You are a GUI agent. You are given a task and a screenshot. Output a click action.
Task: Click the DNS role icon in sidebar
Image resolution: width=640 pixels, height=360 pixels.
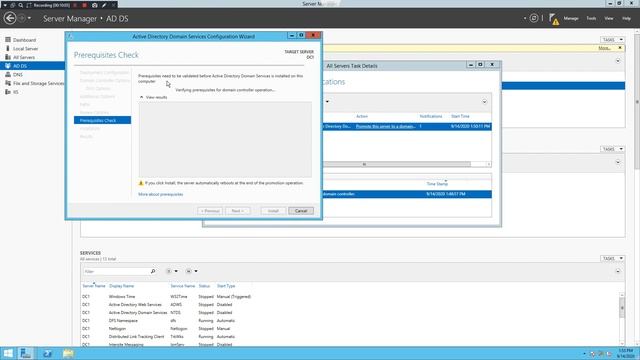click(x=8, y=75)
